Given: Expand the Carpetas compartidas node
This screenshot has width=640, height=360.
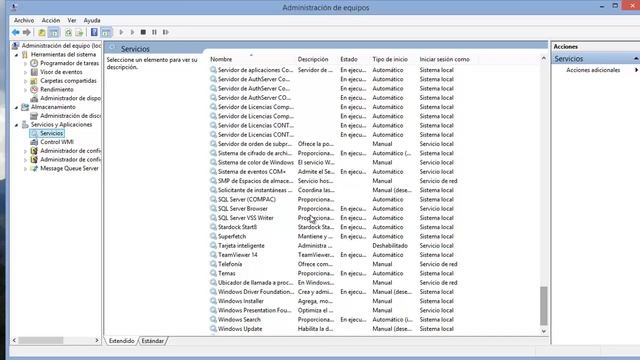Looking at the screenshot, I should tap(25, 81).
